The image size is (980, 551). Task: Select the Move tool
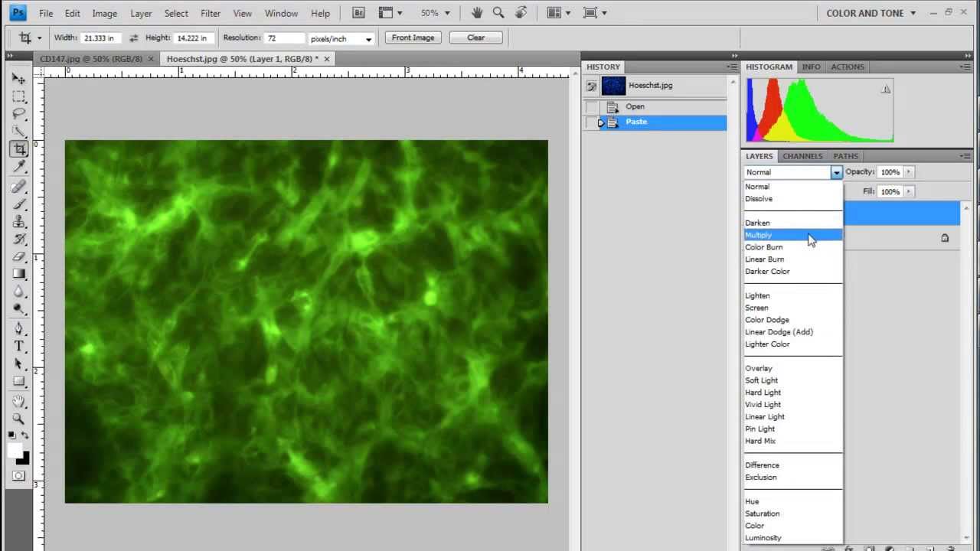(19, 79)
